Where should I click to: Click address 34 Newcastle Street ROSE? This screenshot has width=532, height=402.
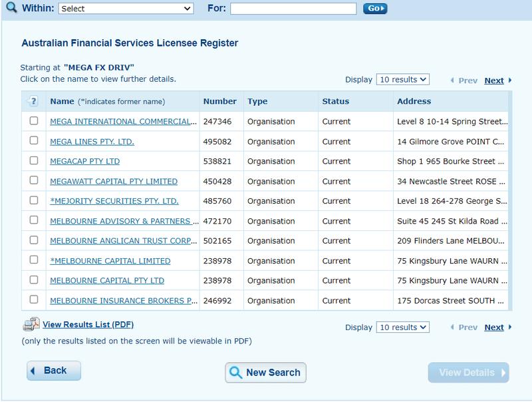click(452, 181)
